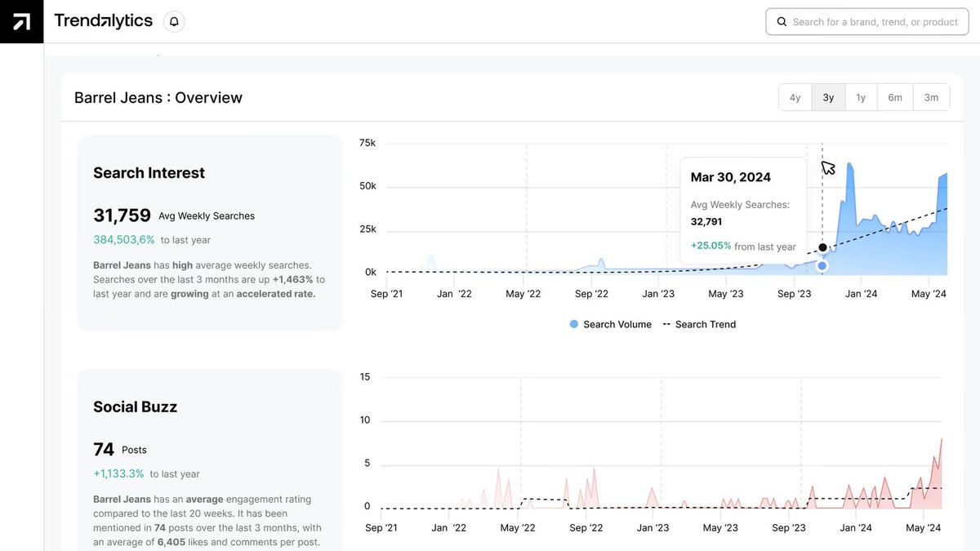Click the black trend point on search chart
980x551 pixels.
click(822, 247)
